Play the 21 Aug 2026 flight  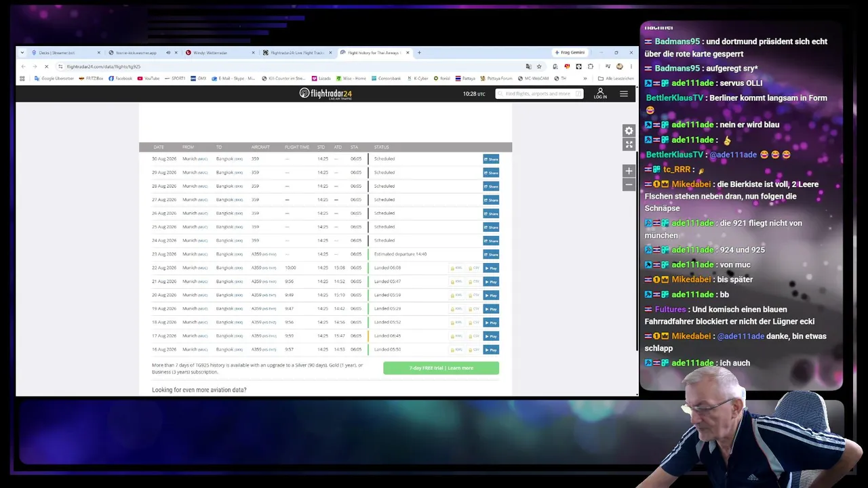pyautogui.click(x=491, y=281)
